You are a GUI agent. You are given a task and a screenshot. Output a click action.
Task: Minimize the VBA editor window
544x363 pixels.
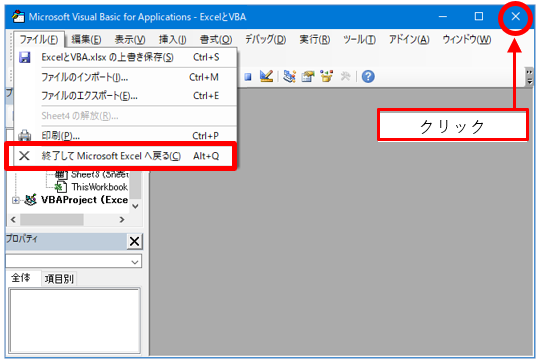click(x=443, y=16)
